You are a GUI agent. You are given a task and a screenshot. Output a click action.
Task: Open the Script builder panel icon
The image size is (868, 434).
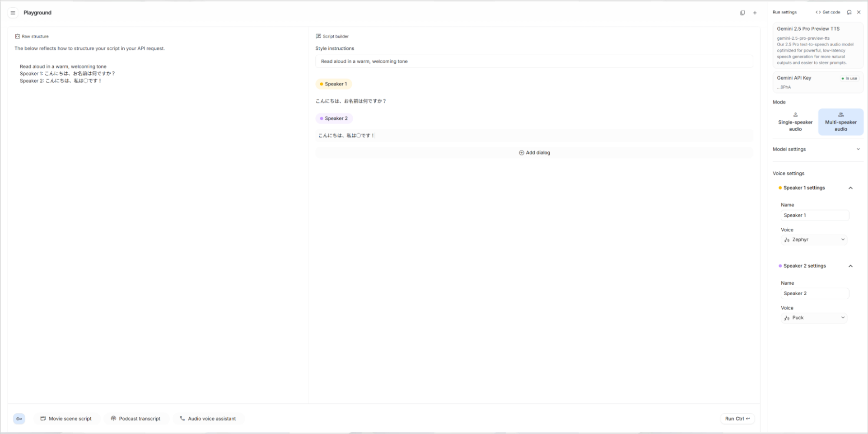point(318,36)
